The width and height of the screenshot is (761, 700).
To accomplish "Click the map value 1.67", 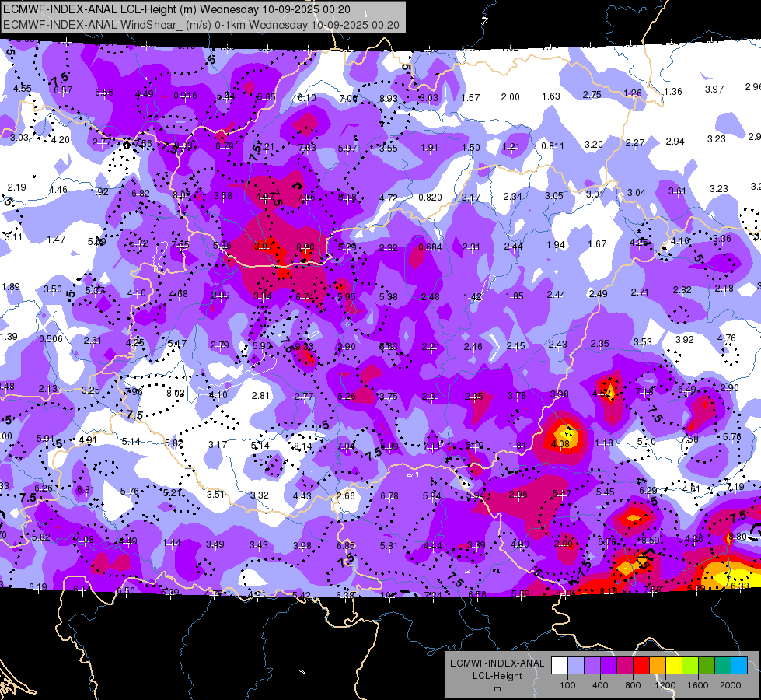I will (598, 244).
